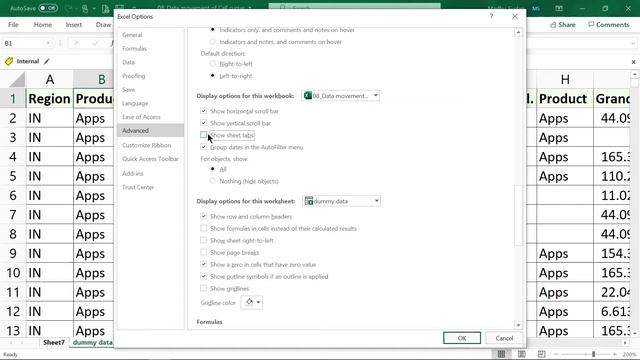Toggle the AutoSave switch

coord(48,8)
